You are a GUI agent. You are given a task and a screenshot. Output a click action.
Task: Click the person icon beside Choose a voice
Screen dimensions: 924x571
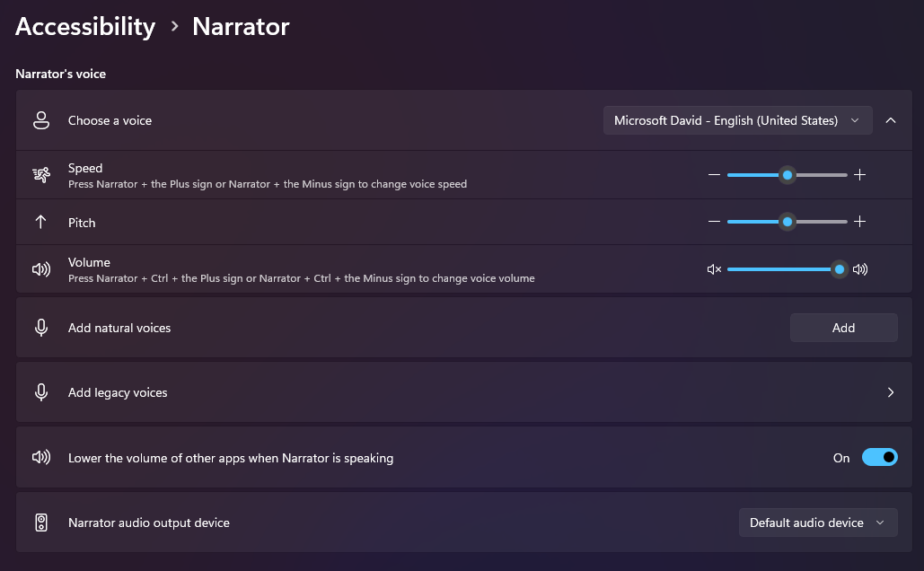click(41, 120)
